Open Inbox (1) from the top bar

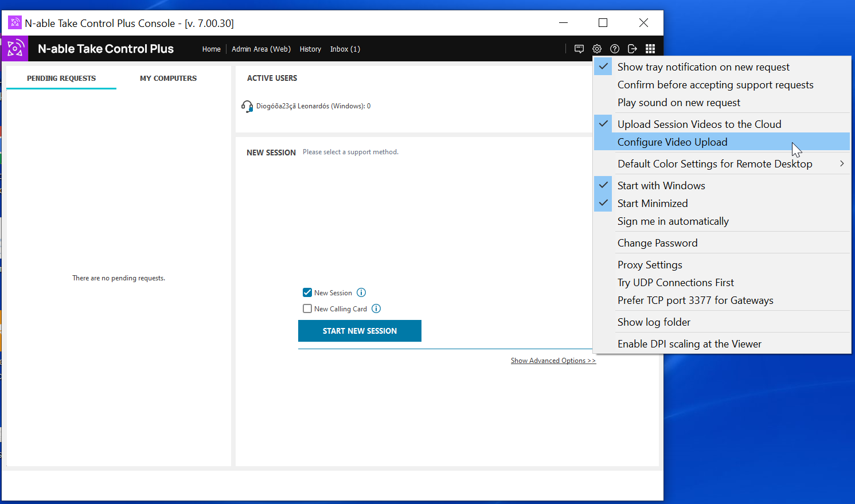[345, 49]
